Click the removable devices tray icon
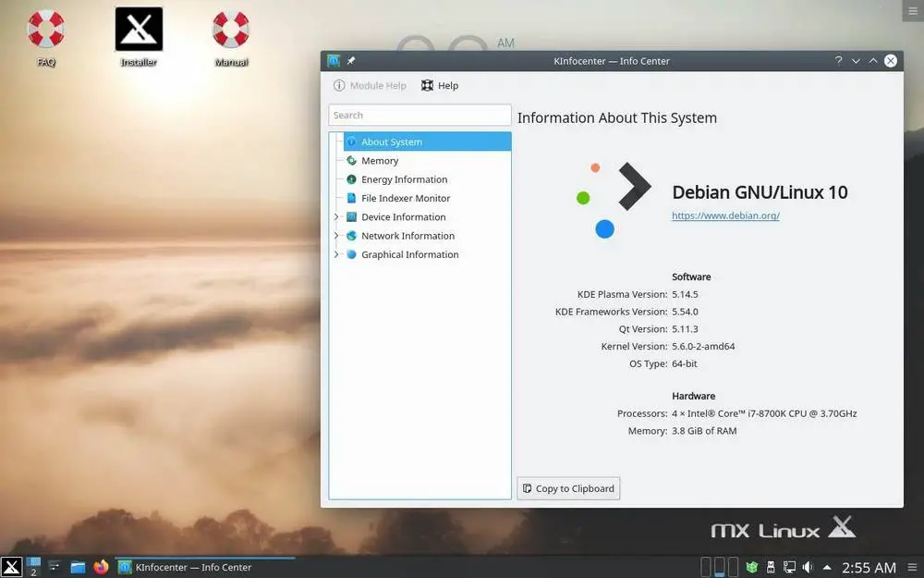Screen dimensions: 924x578 tap(771, 568)
